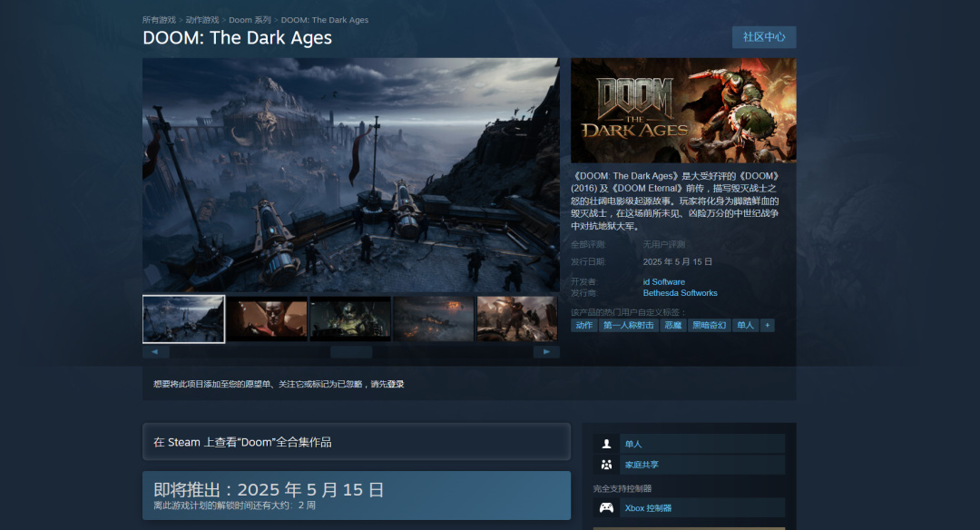Click the right arrow of thumbnail strip
Screen dimensions: 980x530
click(546, 352)
